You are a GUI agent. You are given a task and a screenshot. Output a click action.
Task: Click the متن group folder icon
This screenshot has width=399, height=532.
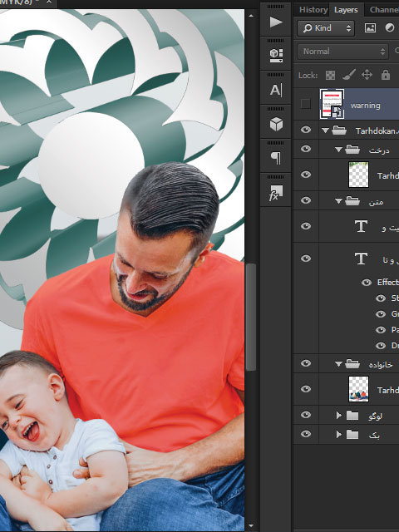pyautogui.click(x=352, y=201)
